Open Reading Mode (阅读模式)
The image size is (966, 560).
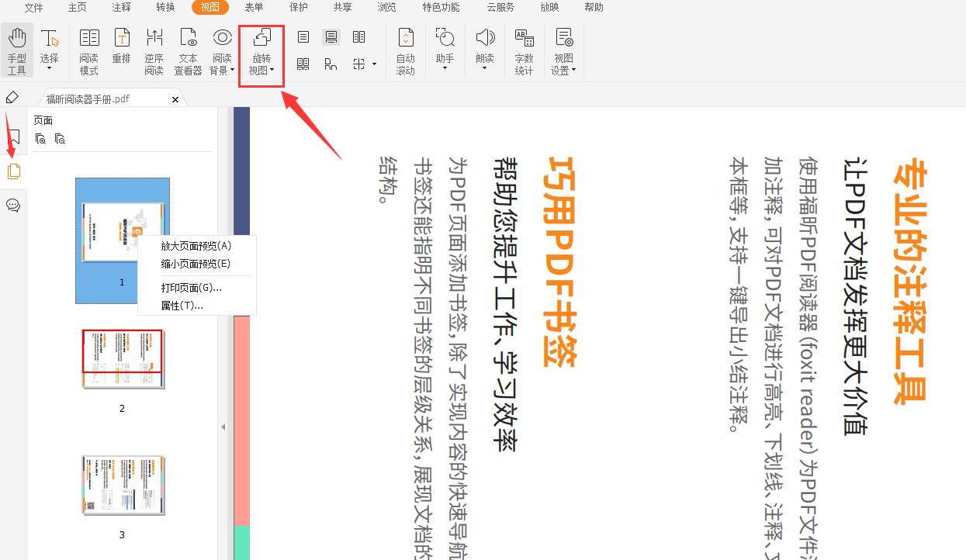(88, 50)
